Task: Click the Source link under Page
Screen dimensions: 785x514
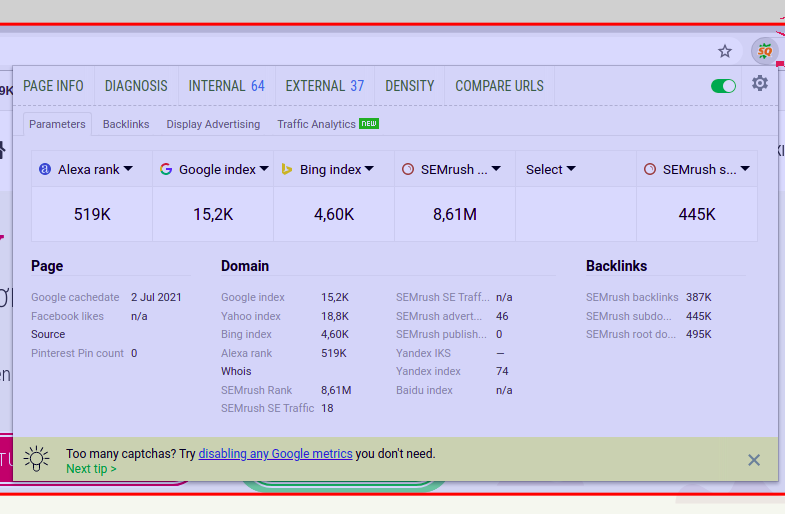Action: [48, 334]
